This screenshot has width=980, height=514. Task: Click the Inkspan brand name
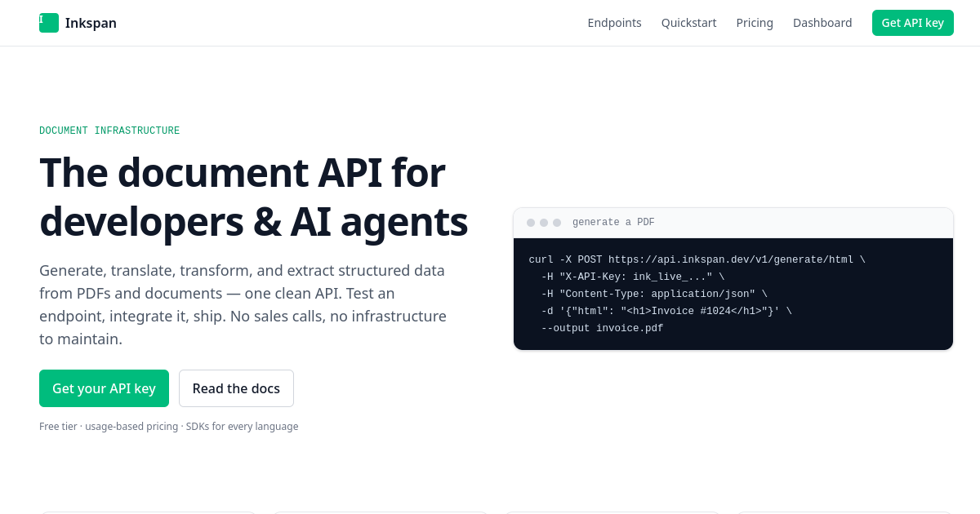(x=91, y=23)
